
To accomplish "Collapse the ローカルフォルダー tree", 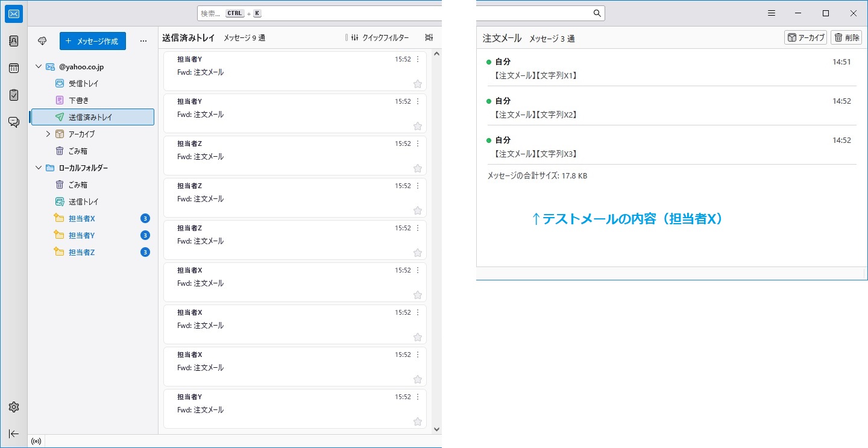I will [39, 168].
